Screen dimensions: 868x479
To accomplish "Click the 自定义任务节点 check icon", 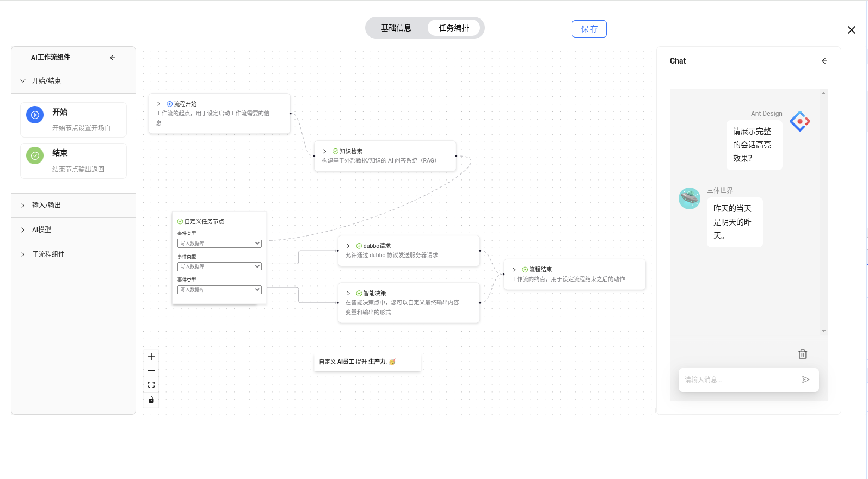I will click(x=180, y=221).
